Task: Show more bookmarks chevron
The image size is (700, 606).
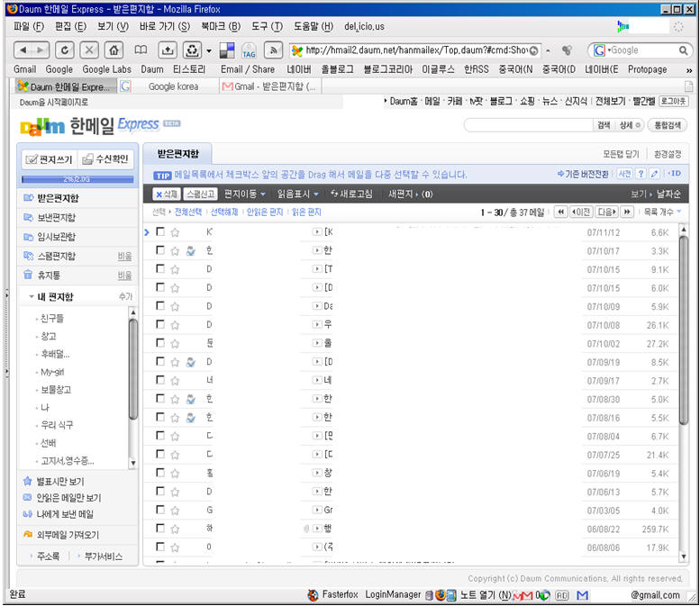Action: [x=689, y=70]
